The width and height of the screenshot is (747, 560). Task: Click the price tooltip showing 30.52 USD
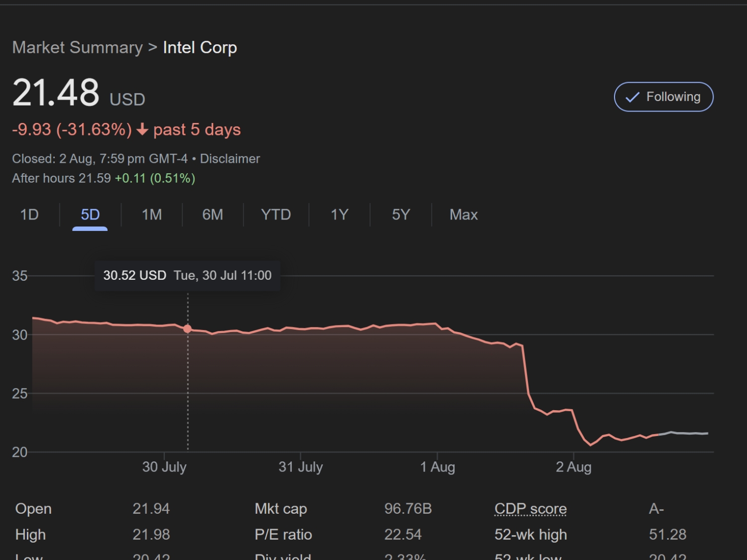coord(187,275)
